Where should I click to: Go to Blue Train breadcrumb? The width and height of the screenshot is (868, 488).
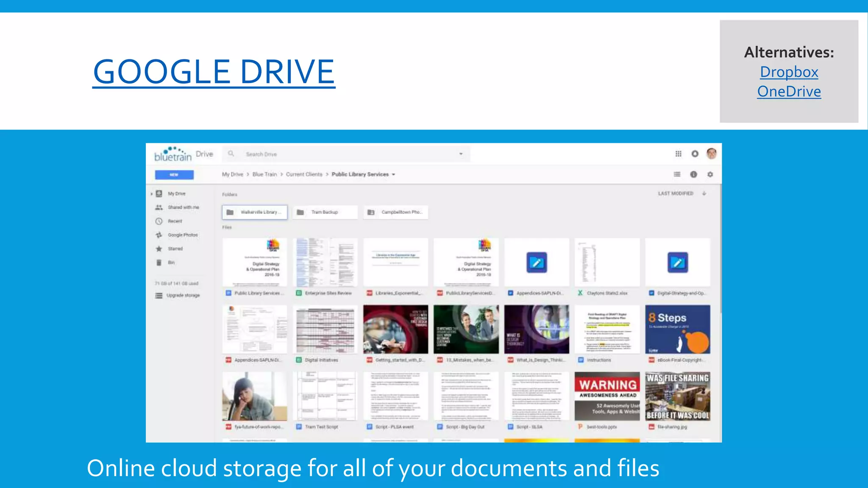(264, 175)
